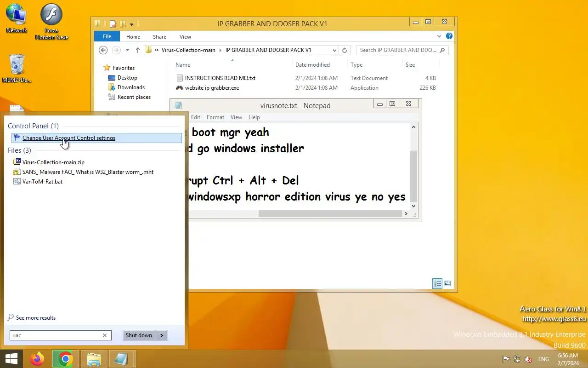
Task: Refresh the Explorer folder view
Action: pos(345,50)
